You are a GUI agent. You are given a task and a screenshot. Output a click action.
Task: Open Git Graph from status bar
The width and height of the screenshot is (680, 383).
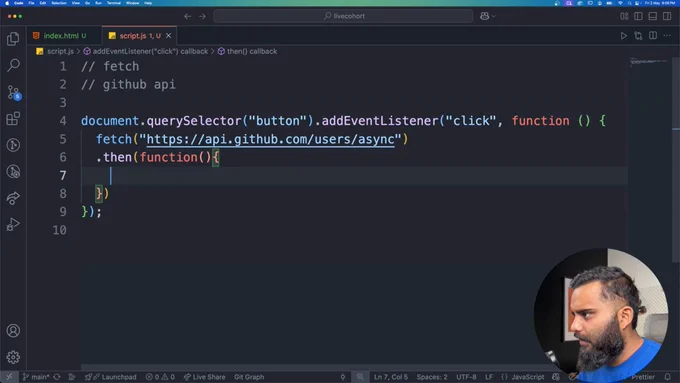pos(249,377)
